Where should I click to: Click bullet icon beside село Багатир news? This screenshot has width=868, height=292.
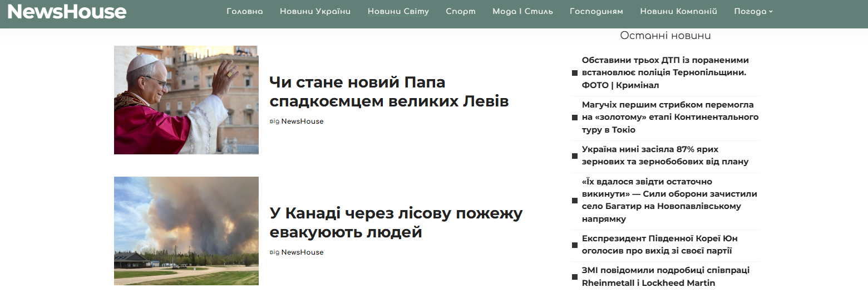[575, 201]
